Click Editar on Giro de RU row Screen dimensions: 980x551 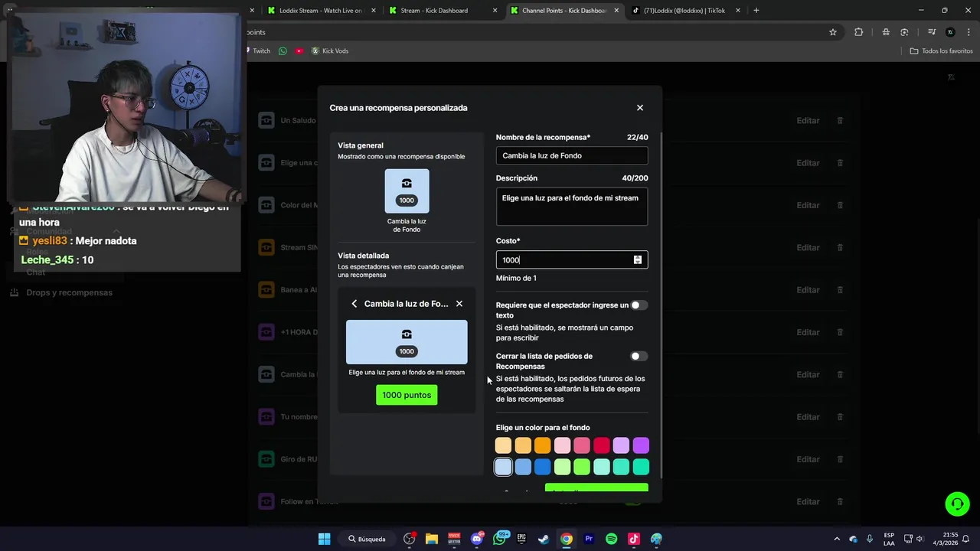tap(808, 459)
